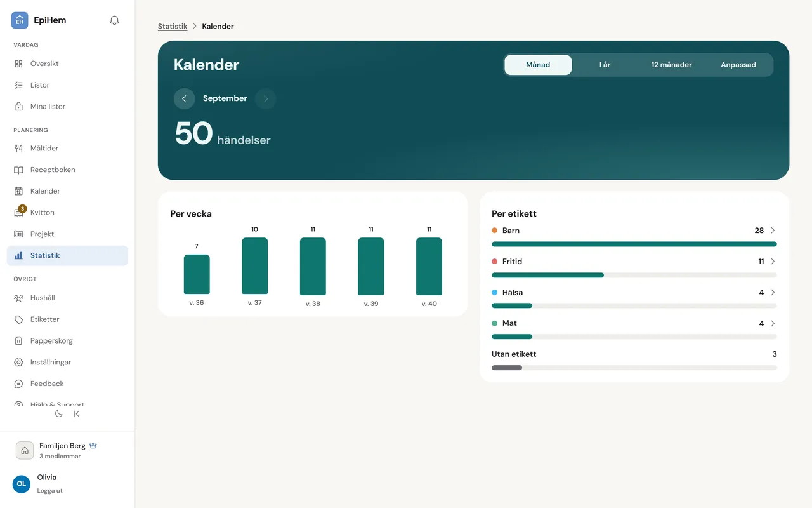Click the Fritid progress bar
Screen dimensions: 812x508
click(x=634, y=275)
